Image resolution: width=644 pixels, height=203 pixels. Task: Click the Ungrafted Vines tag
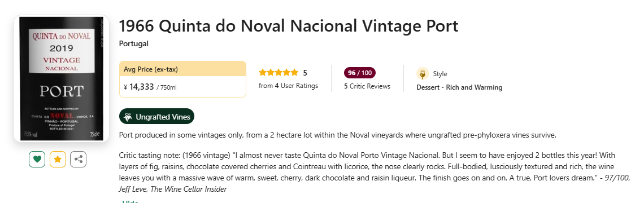[x=156, y=117]
